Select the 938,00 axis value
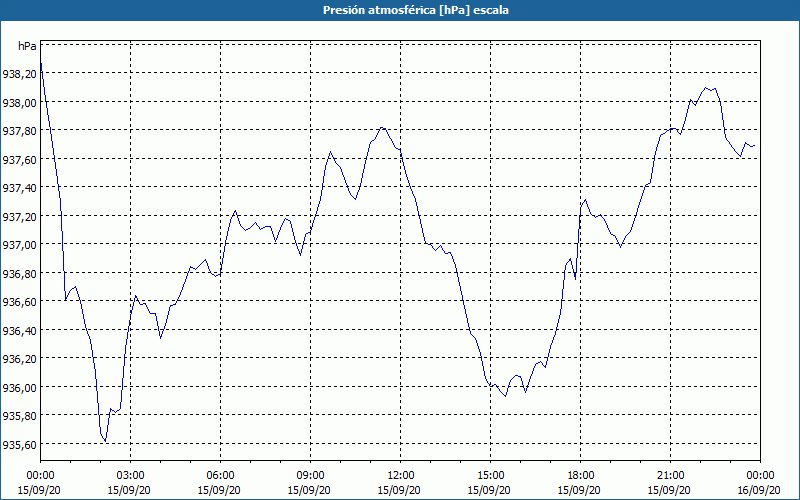Screen dimensions: 800x500 pyautogui.click(x=19, y=103)
